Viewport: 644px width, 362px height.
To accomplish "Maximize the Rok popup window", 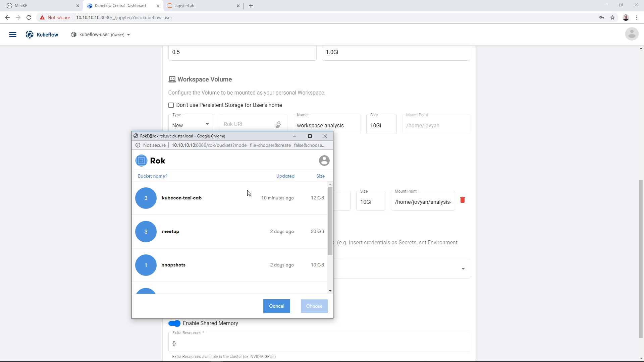I will coord(310,136).
